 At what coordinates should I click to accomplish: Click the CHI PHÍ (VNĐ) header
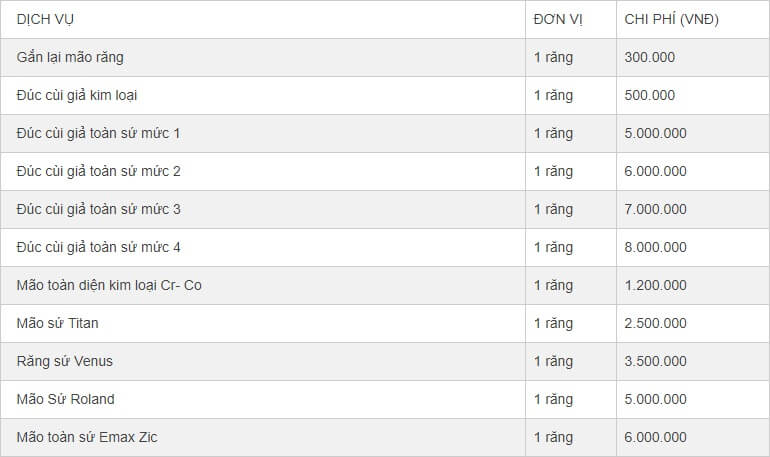(x=671, y=20)
